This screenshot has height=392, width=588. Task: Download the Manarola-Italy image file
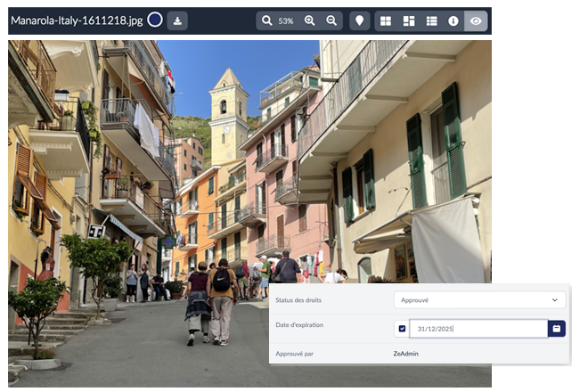coord(177,20)
